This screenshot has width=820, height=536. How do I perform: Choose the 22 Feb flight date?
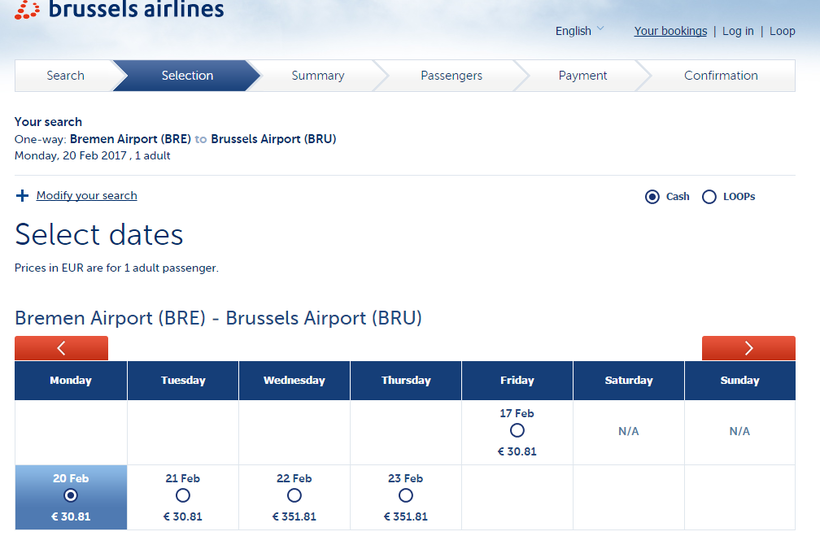294,495
